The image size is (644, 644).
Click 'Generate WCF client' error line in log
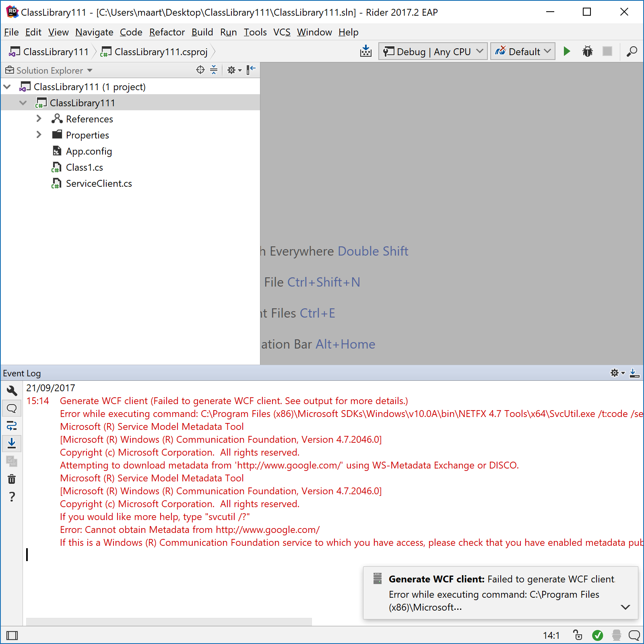pos(234,401)
